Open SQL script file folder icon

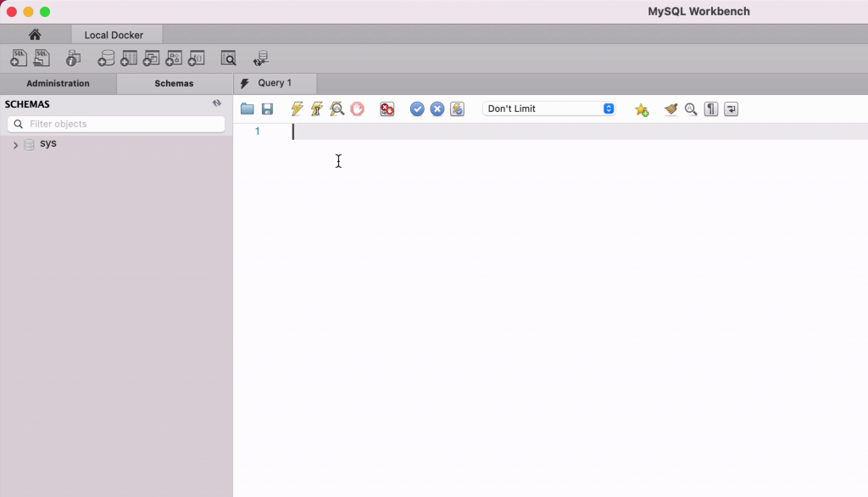[x=248, y=109]
